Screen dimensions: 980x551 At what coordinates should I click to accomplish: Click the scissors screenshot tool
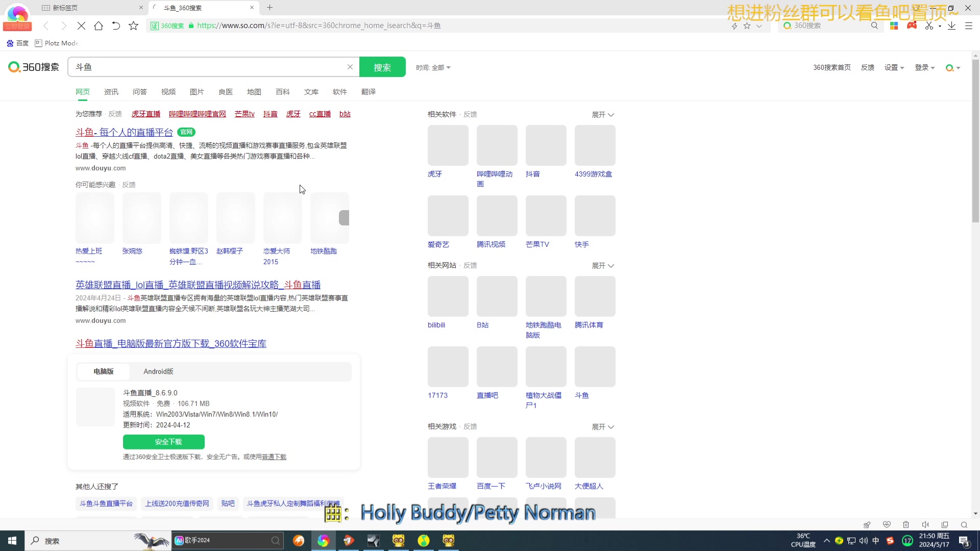[x=929, y=26]
